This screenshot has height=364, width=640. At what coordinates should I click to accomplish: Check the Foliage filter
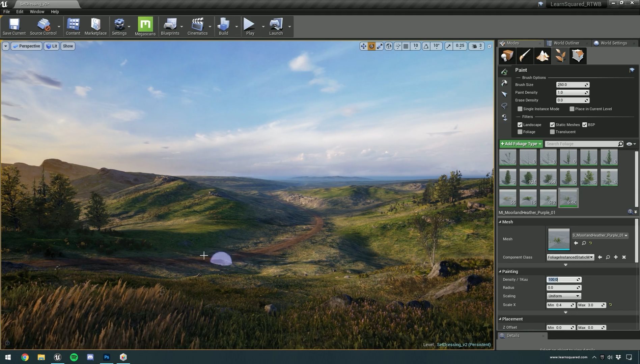click(520, 132)
